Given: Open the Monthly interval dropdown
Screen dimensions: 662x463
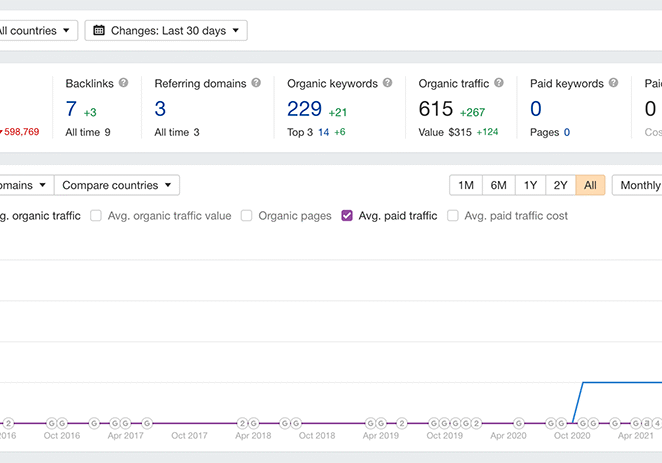Looking at the screenshot, I should (639, 185).
